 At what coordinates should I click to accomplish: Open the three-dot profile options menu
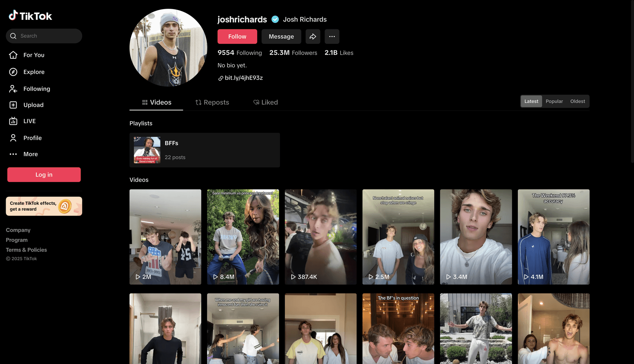tap(332, 36)
